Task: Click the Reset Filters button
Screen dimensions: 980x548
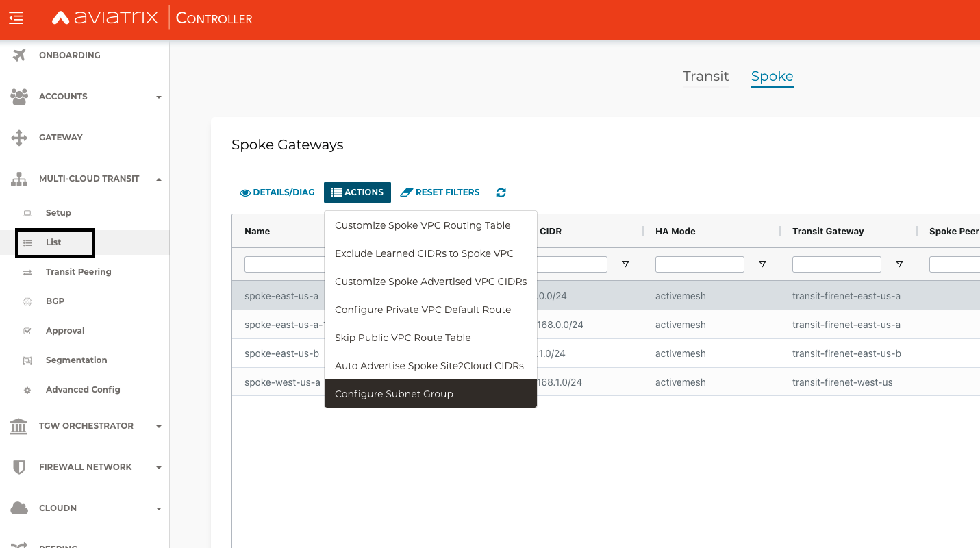Action: 440,192
